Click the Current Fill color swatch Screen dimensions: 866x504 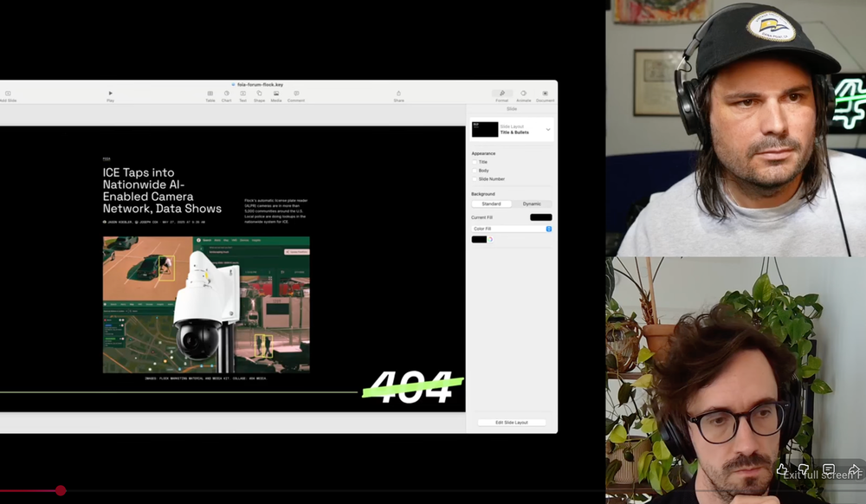click(x=540, y=217)
